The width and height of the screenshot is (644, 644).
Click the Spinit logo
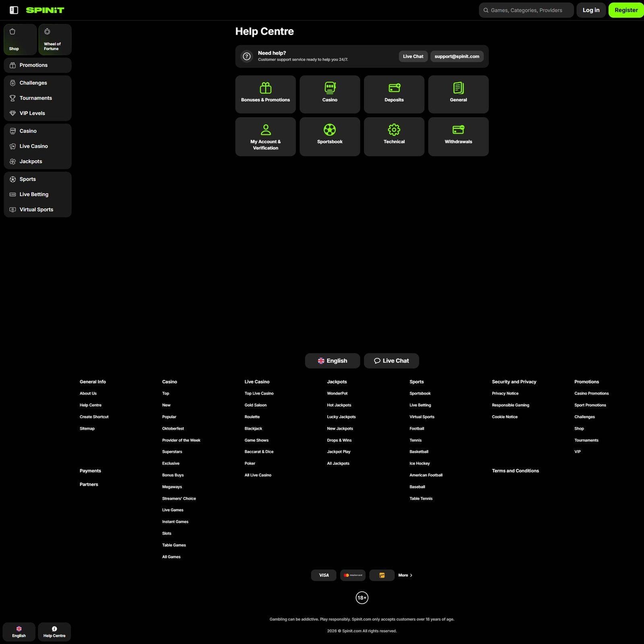click(45, 10)
